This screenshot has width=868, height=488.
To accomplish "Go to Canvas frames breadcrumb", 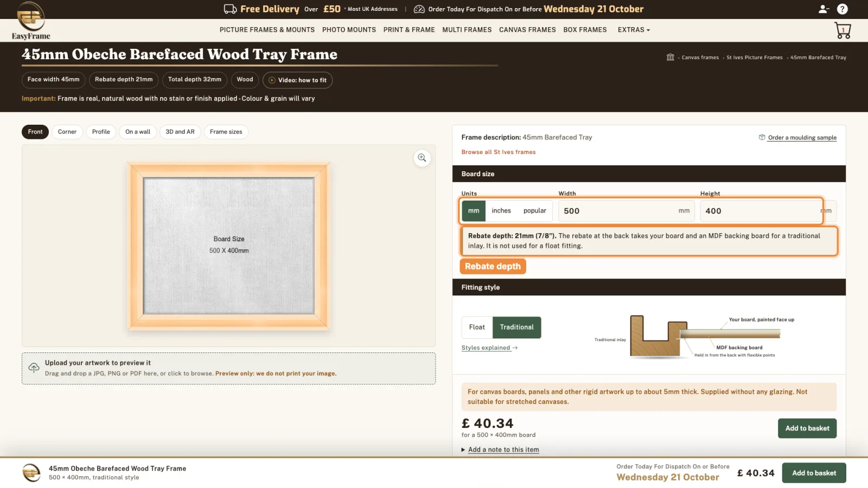I will (x=700, y=57).
